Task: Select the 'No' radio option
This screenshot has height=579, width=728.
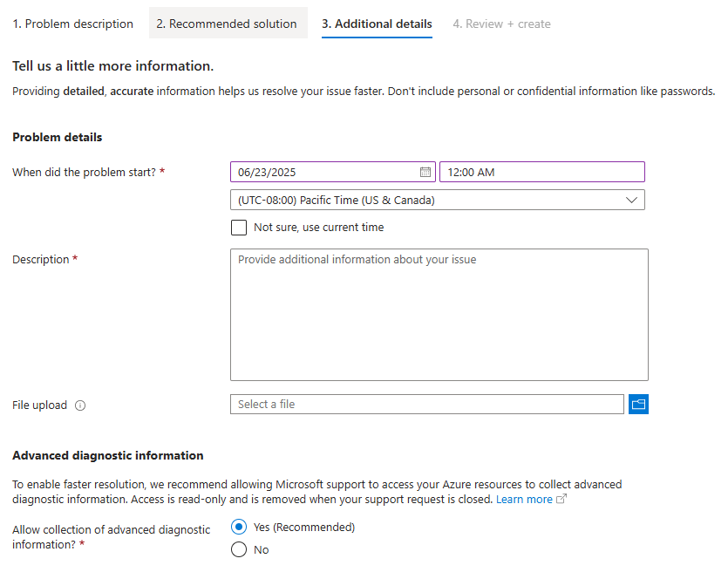Action: [239, 550]
